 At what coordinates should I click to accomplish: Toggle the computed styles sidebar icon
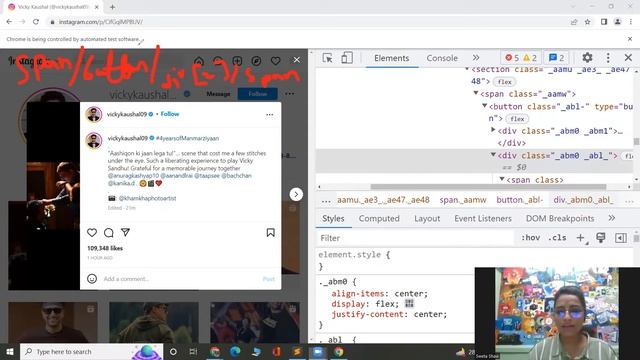point(620,238)
